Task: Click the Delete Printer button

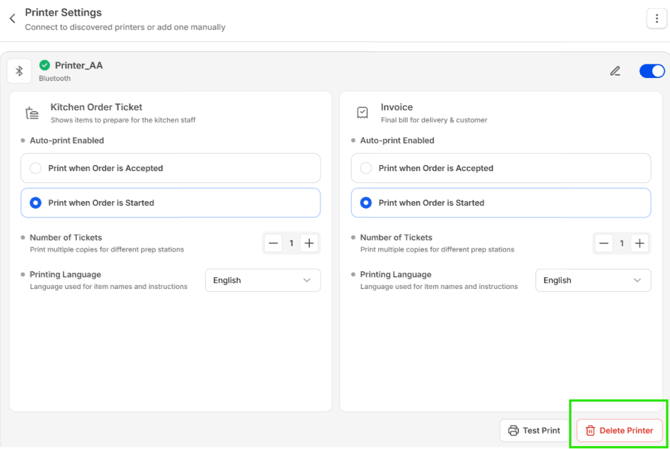Action: 619,431
